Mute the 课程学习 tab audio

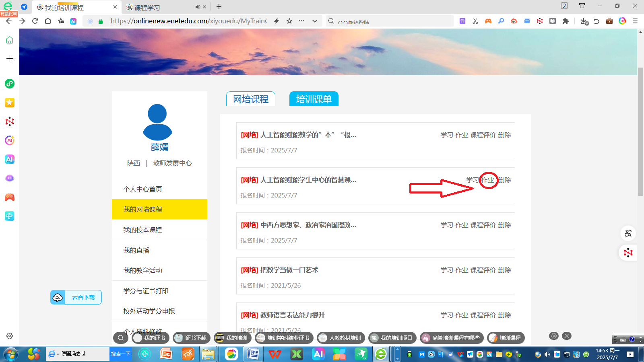point(198,7)
